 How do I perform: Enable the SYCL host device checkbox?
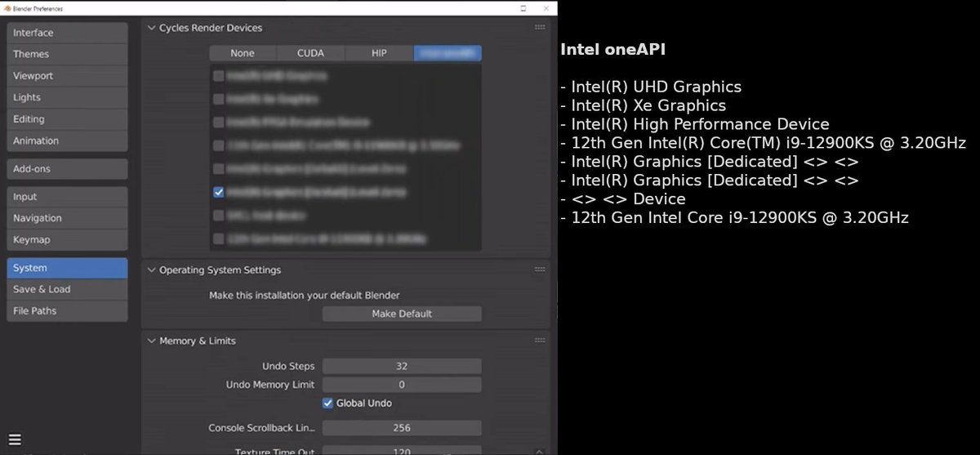(x=218, y=216)
